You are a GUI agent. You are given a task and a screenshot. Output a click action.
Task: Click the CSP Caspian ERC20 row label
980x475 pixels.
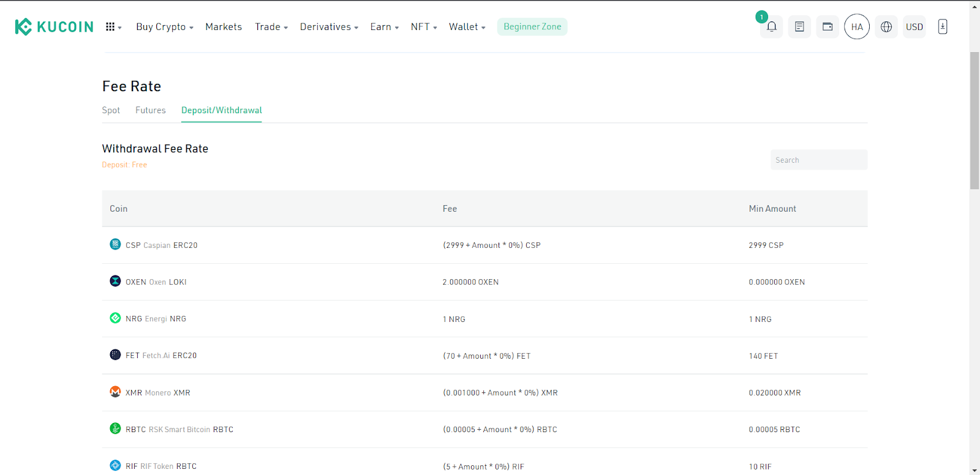tap(162, 245)
